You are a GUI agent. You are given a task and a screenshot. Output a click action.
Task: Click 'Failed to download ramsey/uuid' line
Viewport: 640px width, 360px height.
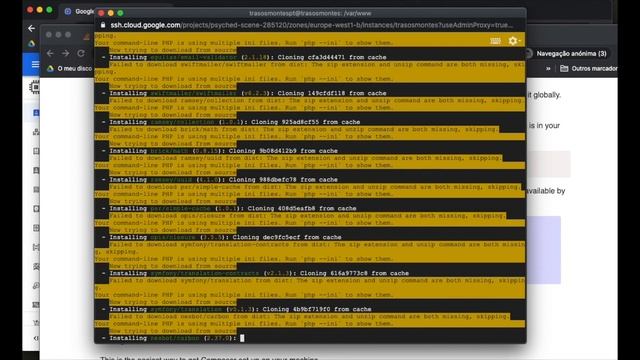(x=306, y=158)
